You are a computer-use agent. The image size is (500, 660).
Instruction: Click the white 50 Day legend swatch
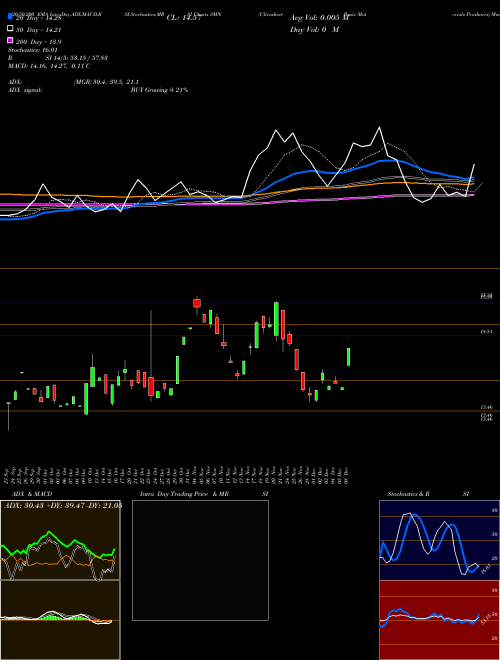point(11,28)
